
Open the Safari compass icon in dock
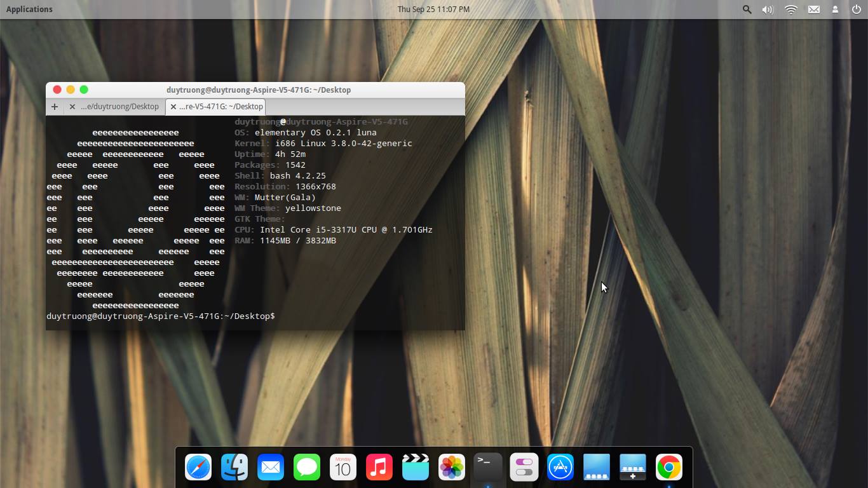coord(198,467)
